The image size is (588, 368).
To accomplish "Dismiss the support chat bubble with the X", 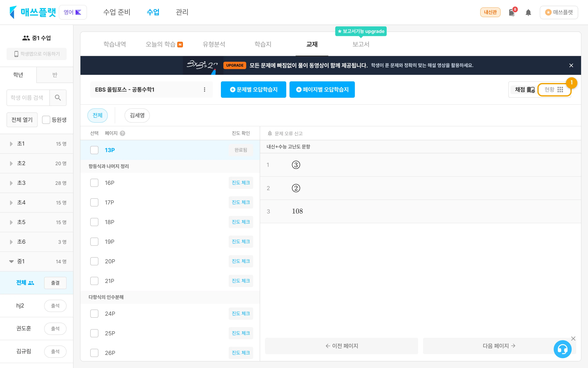I will pos(573,339).
